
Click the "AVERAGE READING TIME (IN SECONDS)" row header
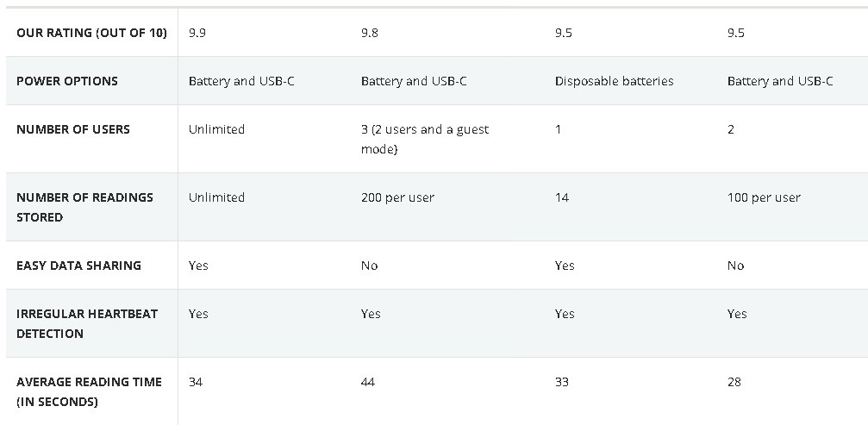pos(89,391)
